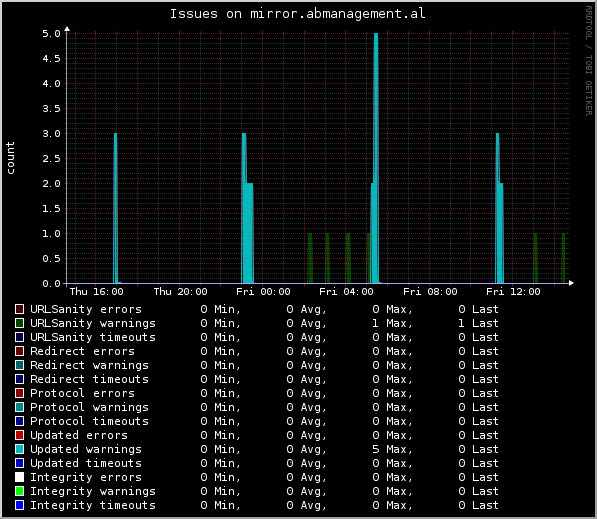Image resolution: width=597 pixels, height=519 pixels.
Task: Click the vertical count axis label
Action: pyautogui.click(x=10, y=158)
